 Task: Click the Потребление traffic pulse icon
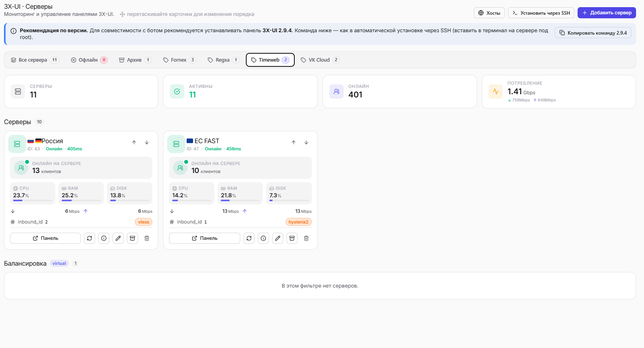pyautogui.click(x=496, y=91)
